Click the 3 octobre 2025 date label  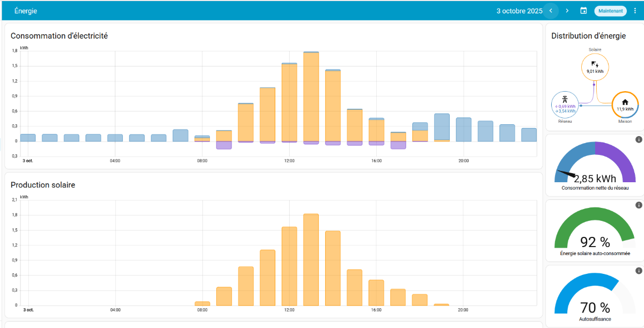pos(519,11)
